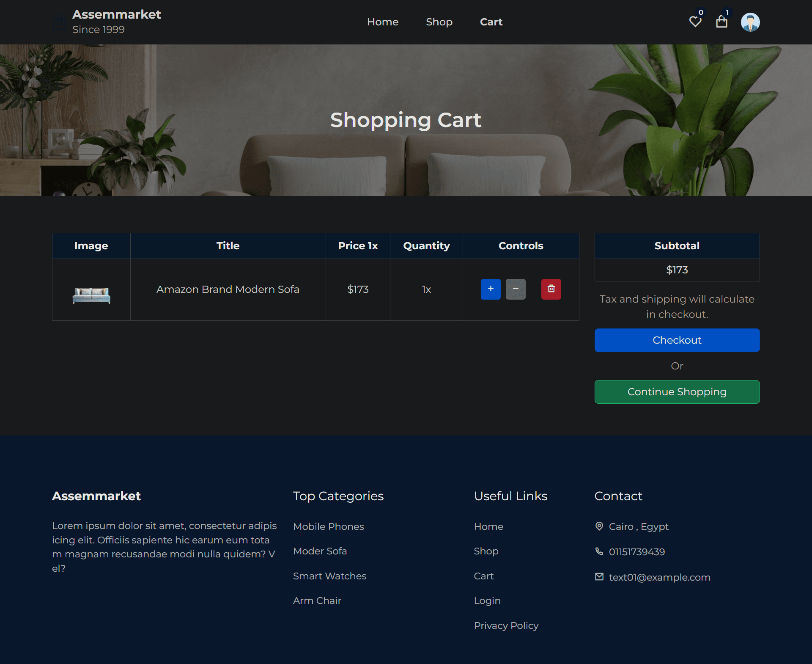Delete sofa using red trash icon
Screen dimensions: 812x664
coord(551,289)
